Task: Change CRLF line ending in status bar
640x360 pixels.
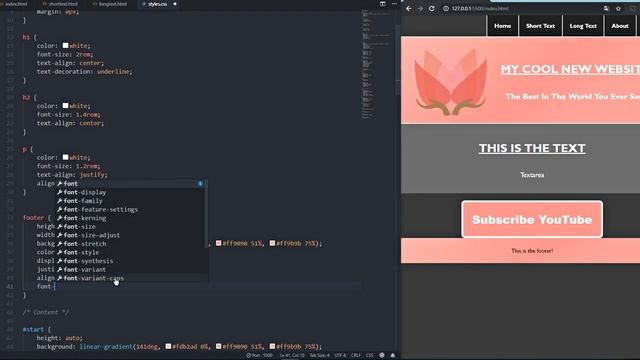Action: click(356, 356)
